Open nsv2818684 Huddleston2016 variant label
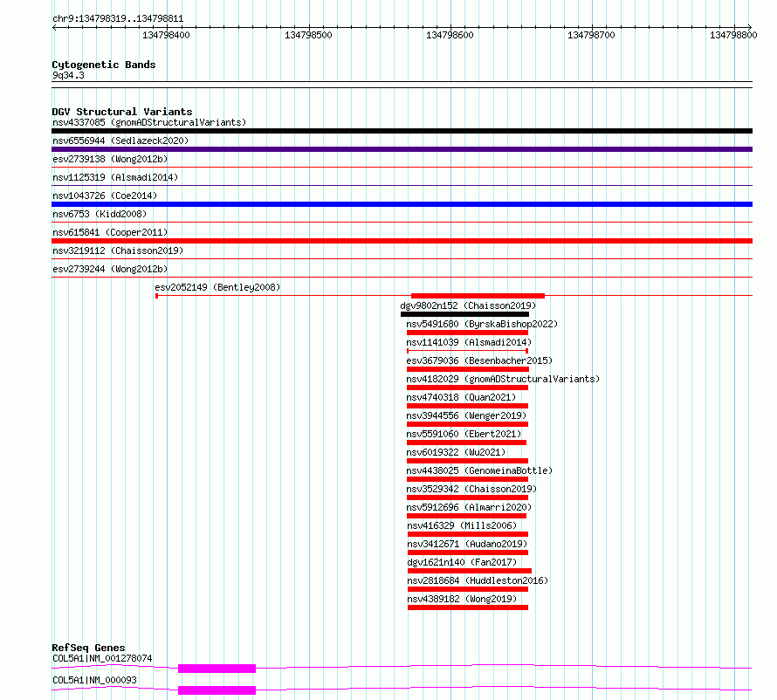The image size is (777, 700). [x=478, y=580]
